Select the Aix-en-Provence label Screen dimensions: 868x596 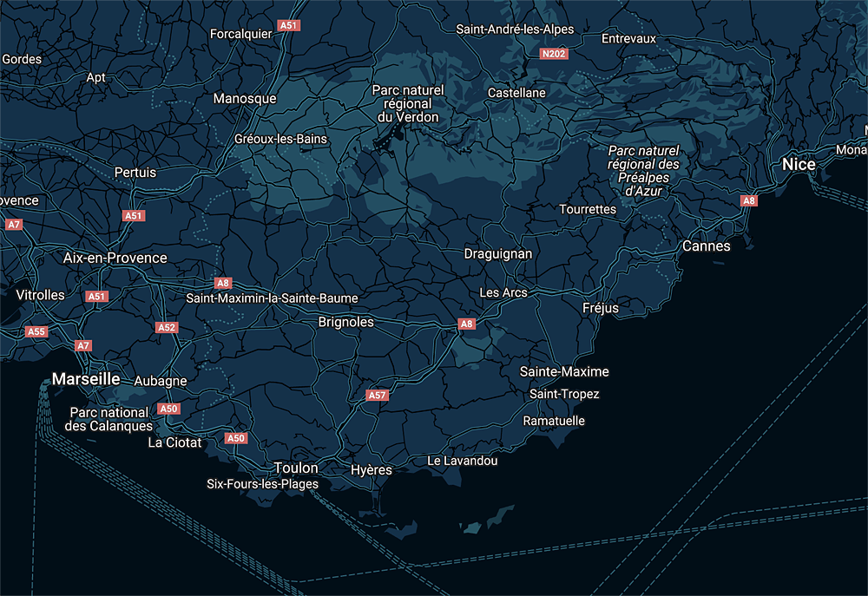[x=115, y=258]
